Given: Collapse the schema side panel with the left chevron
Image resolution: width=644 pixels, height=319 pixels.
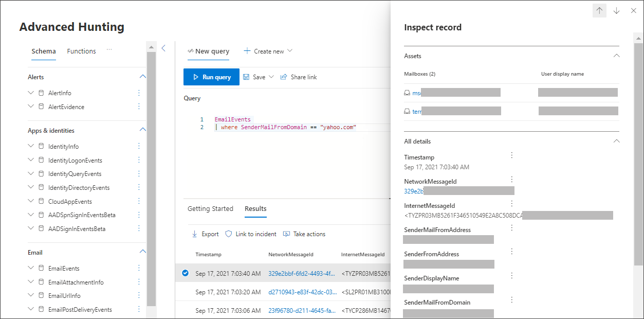Looking at the screenshot, I should point(163,48).
